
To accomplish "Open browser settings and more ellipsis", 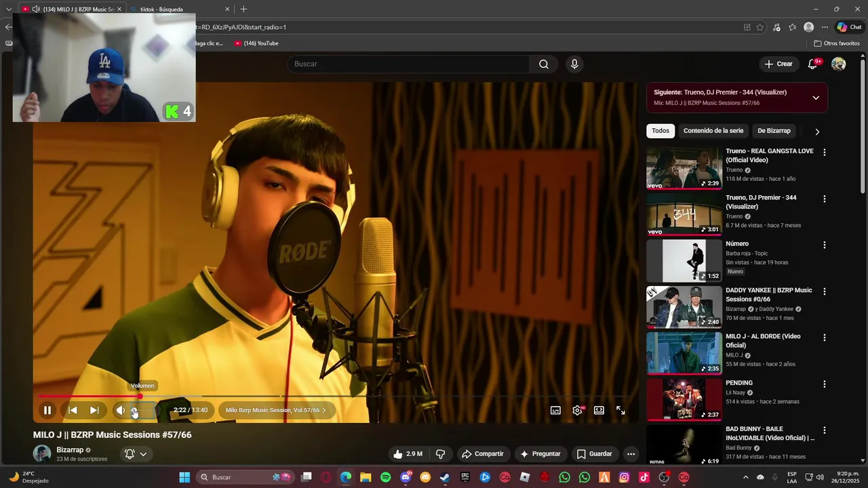I will coord(825,27).
